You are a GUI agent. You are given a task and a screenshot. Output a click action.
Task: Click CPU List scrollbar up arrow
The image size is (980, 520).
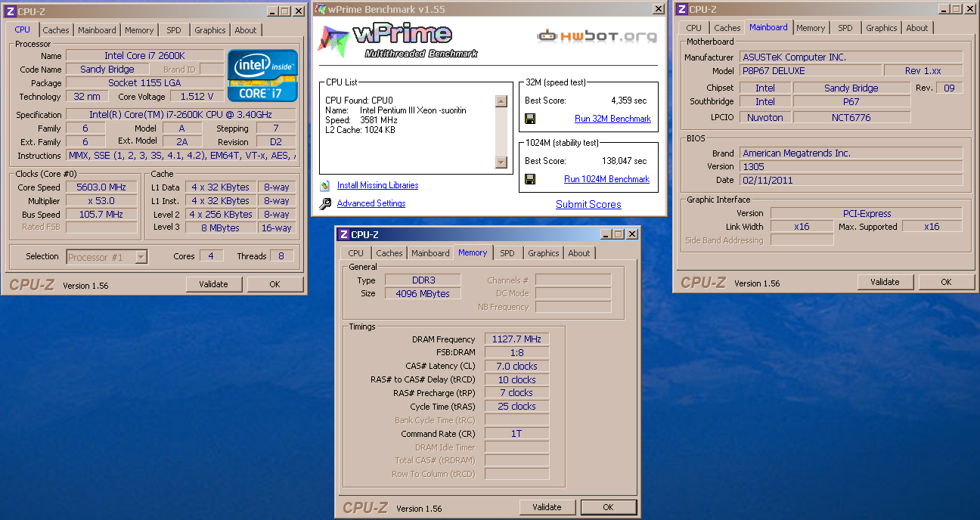(x=501, y=101)
